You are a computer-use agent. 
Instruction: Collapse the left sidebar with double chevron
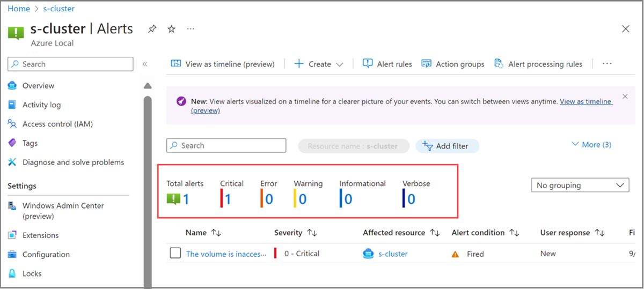(144, 64)
